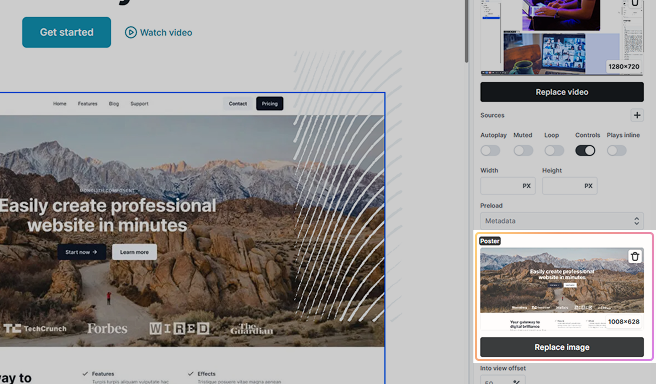Click the Sources label
This screenshot has height=384, width=656.
pos(492,115)
